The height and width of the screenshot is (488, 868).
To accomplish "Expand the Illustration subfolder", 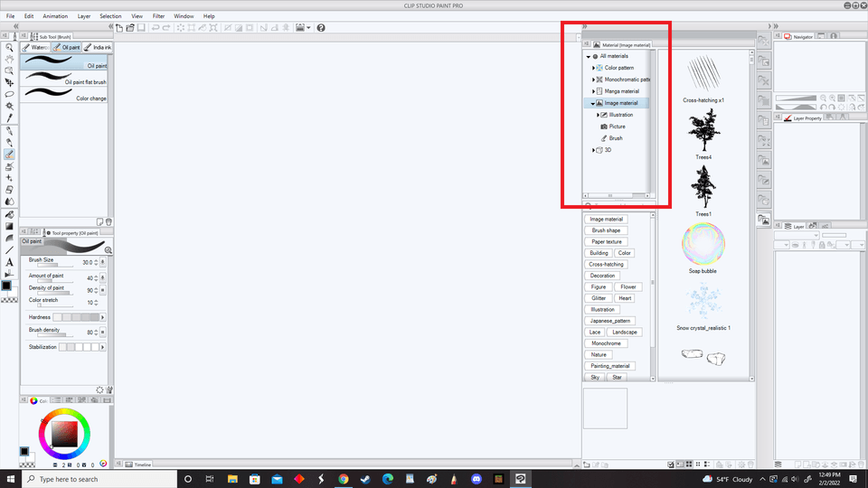I will 598,115.
